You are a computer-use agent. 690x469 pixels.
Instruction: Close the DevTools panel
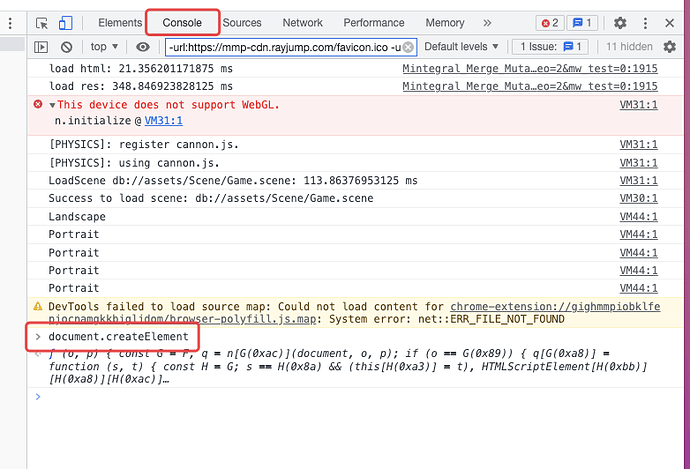pyautogui.click(x=670, y=23)
